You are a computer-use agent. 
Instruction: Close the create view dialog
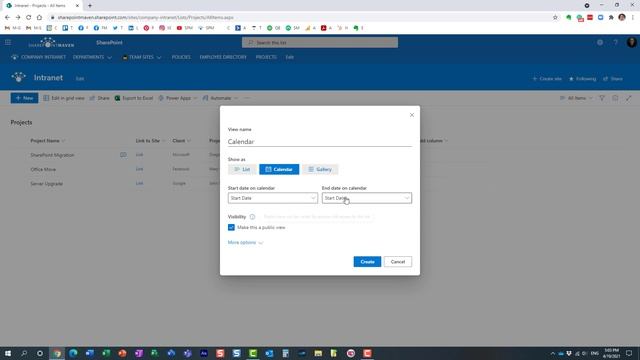(411, 115)
